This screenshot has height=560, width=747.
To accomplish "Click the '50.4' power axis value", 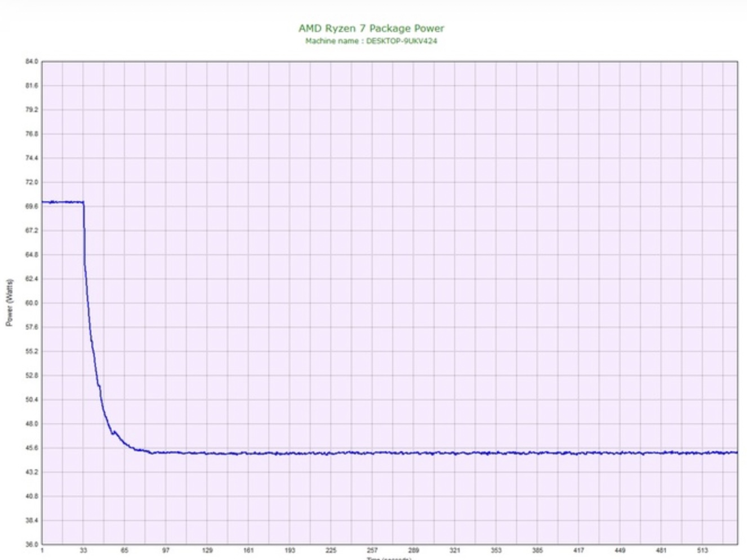I will click(32, 399).
